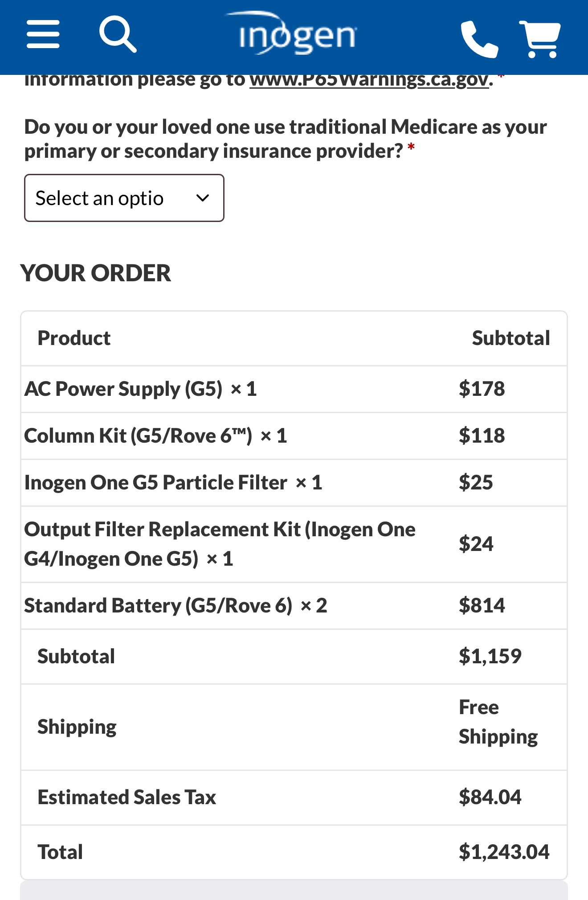This screenshot has height=900, width=588.
Task: Open the www.P65Warnings.ca.gov link
Action: [x=369, y=81]
